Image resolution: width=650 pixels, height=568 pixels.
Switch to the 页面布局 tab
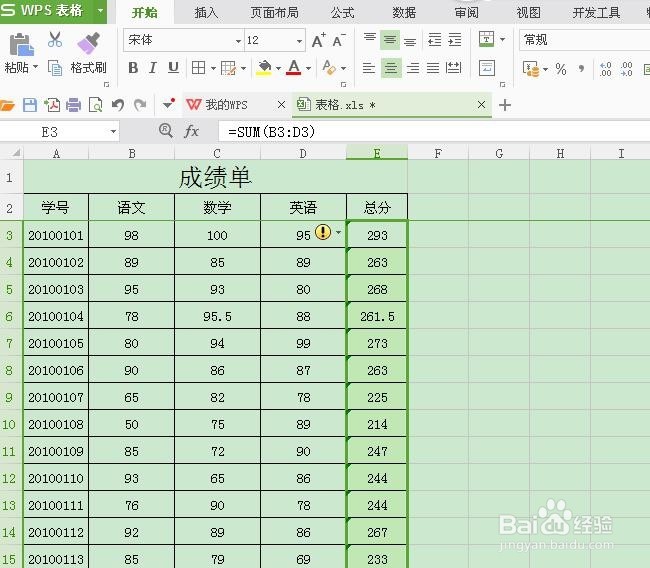coord(274,12)
